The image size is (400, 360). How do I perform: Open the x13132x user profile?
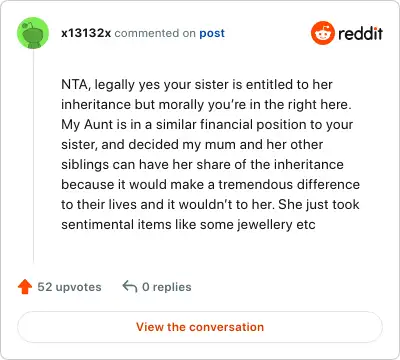pos(86,33)
